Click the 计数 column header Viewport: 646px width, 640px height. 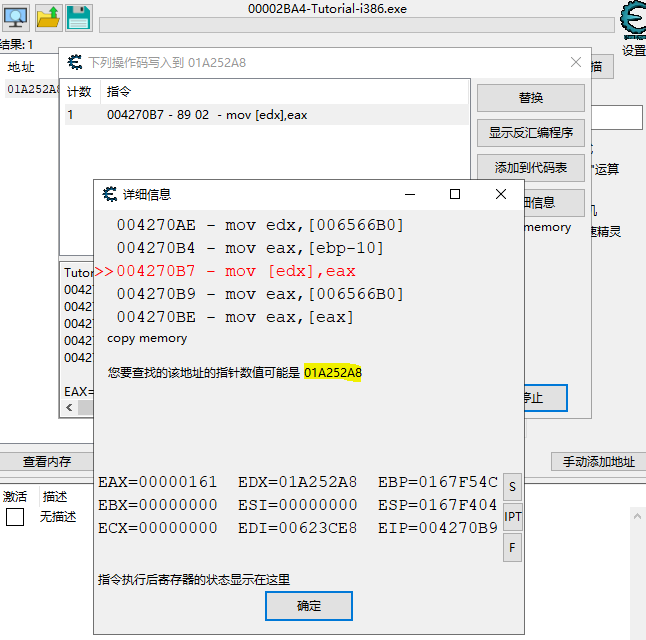point(80,91)
